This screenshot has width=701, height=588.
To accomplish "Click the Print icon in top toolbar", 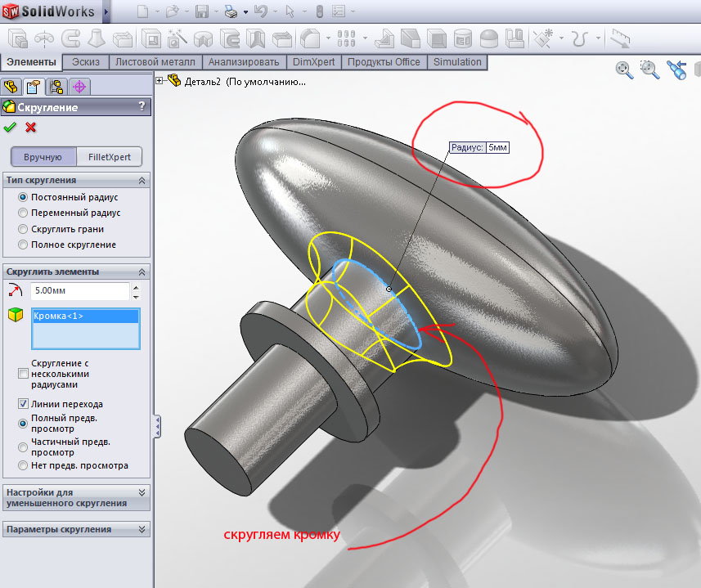I will coord(231,12).
